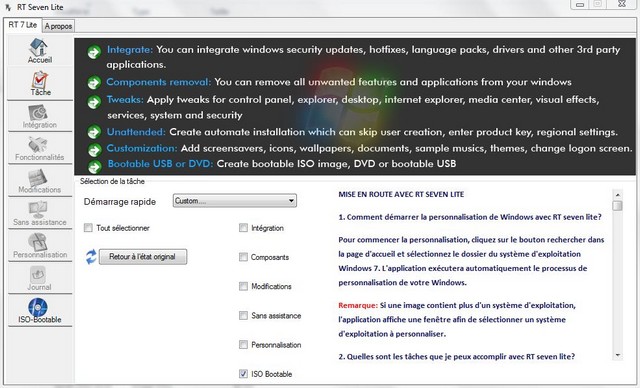
Task: Click 'MISE EN ROUTE AVEC RT SEVEN LITE' heading
Action: coord(401,195)
